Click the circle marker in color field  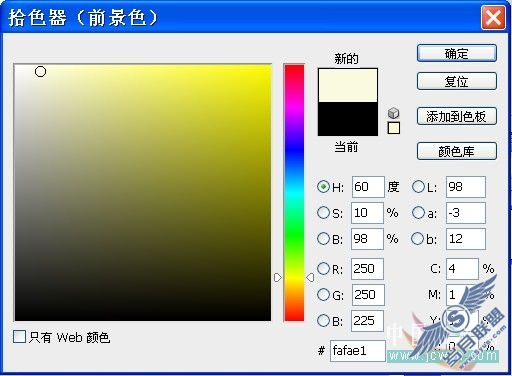40,72
